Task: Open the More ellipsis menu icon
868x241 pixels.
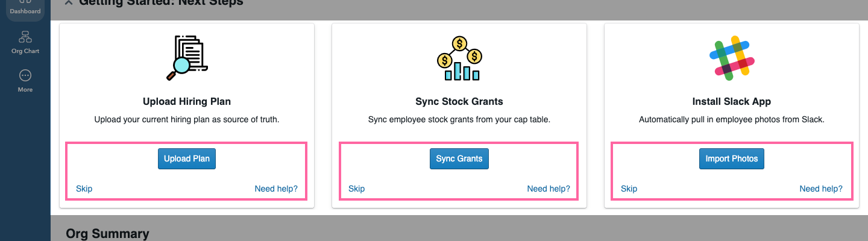Action: [x=25, y=81]
